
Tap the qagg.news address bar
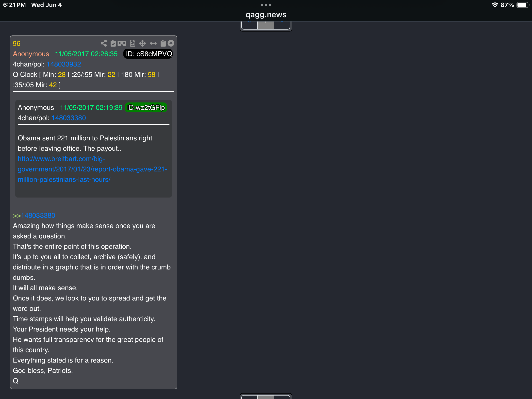tap(266, 15)
